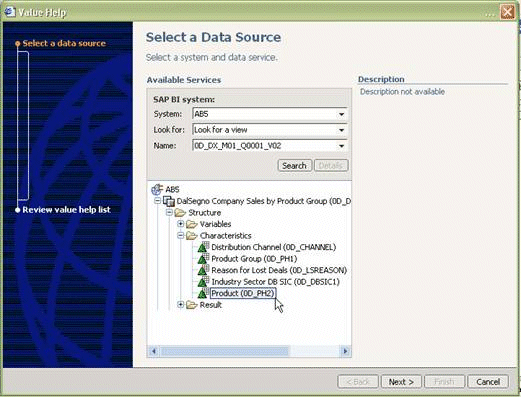Select the 'Result' tree label
Image resolution: width=521 pixels, height=397 pixels.
point(211,305)
